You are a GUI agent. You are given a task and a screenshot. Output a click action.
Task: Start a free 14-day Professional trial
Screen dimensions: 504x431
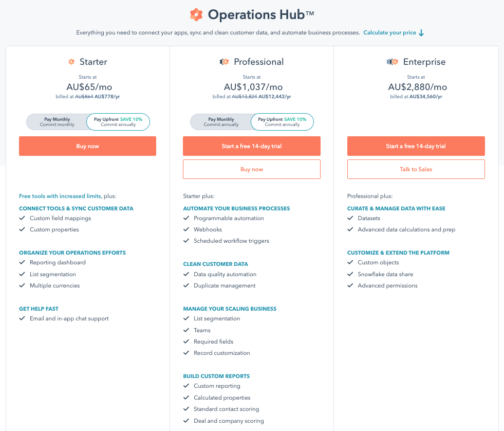pos(251,146)
